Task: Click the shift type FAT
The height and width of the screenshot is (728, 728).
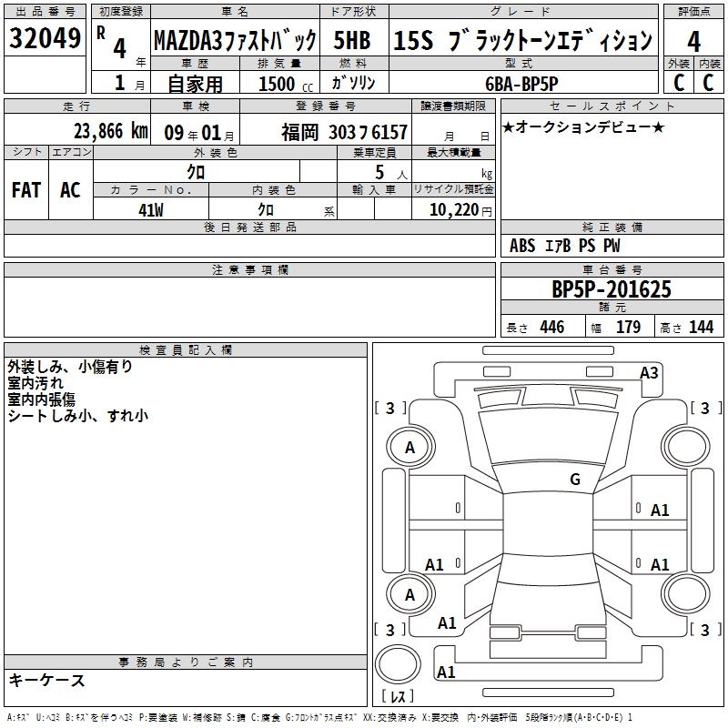Action: click(x=26, y=190)
